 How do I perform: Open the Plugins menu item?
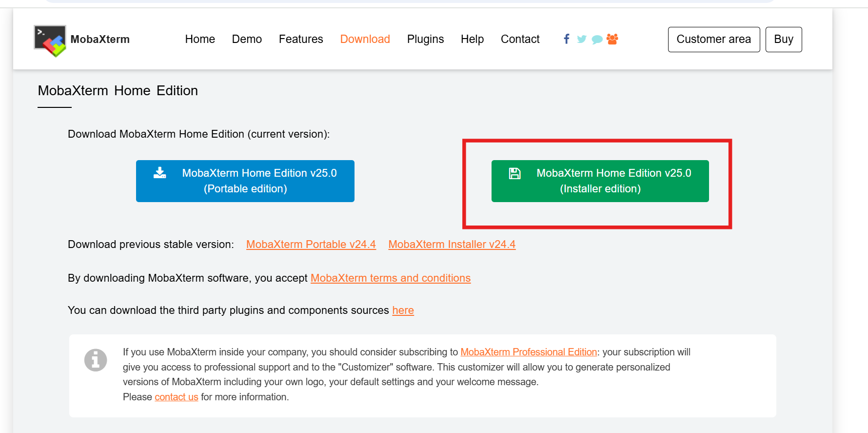tap(426, 39)
